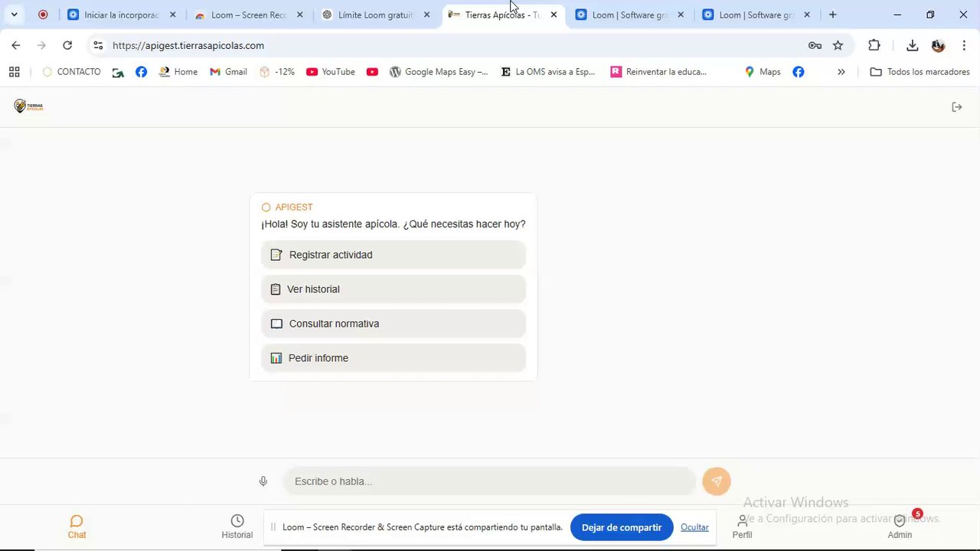
Task: Open the apps grid bookmarks icon
Action: pyautogui.click(x=14, y=72)
